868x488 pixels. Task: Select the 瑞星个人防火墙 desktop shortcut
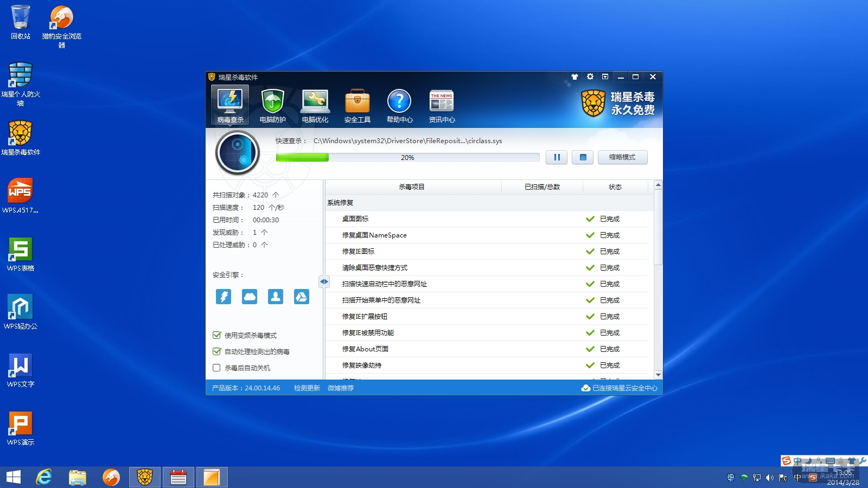(x=21, y=85)
